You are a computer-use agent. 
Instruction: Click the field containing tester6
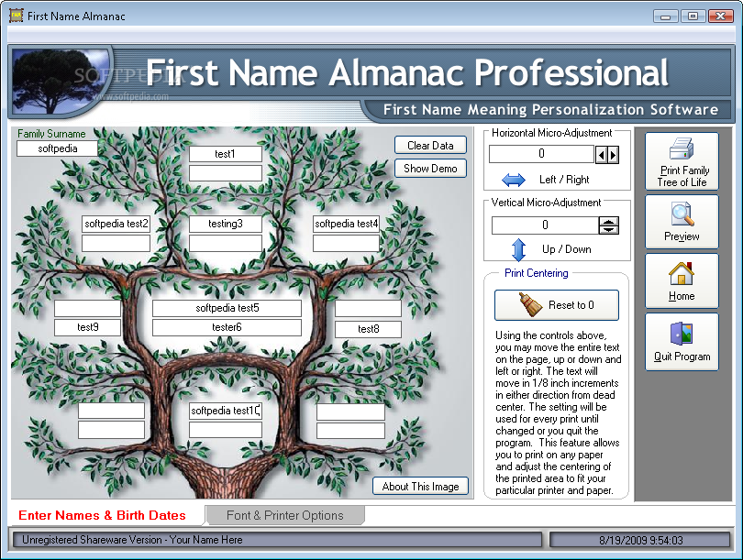click(x=227, y=327)
